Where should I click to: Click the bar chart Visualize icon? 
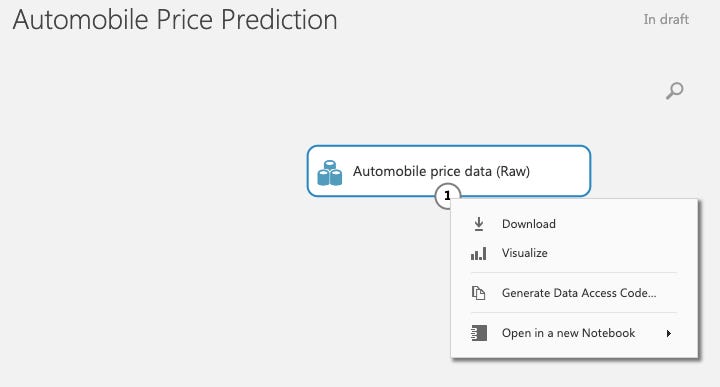coord(478,253)
